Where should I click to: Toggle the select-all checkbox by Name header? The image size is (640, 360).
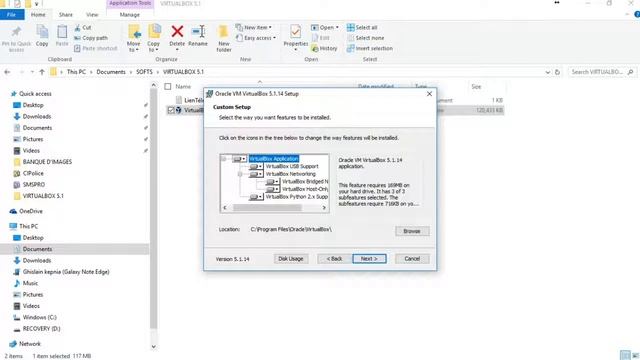click(x=168, y=87)
